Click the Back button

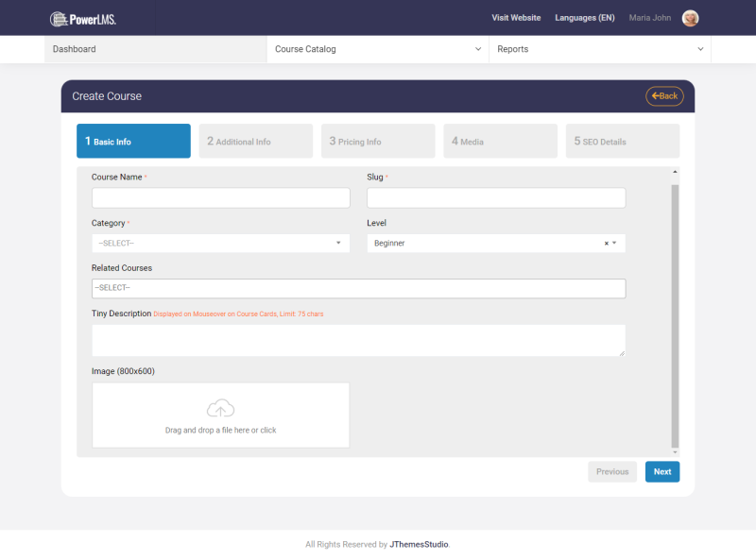[664, 96]
